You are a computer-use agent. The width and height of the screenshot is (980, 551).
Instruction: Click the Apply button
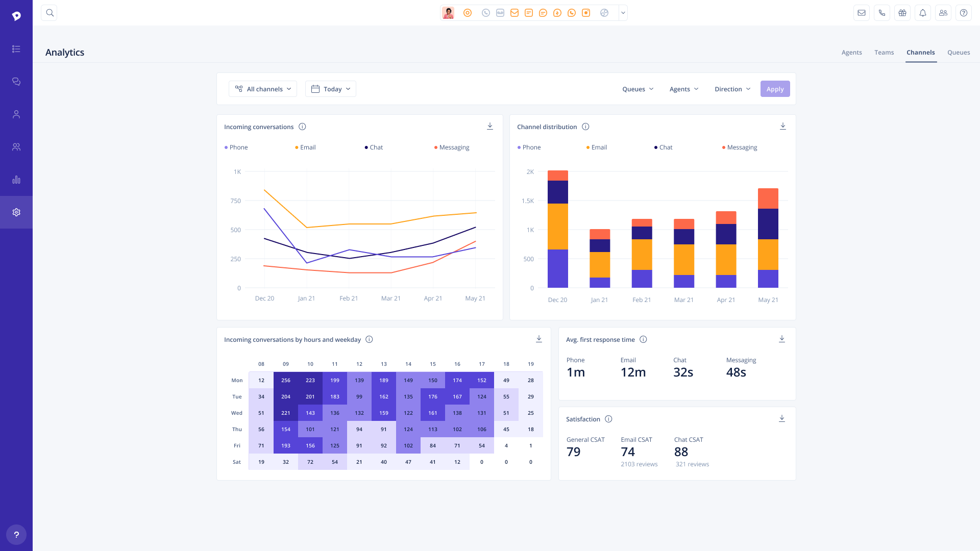(775, 89)
